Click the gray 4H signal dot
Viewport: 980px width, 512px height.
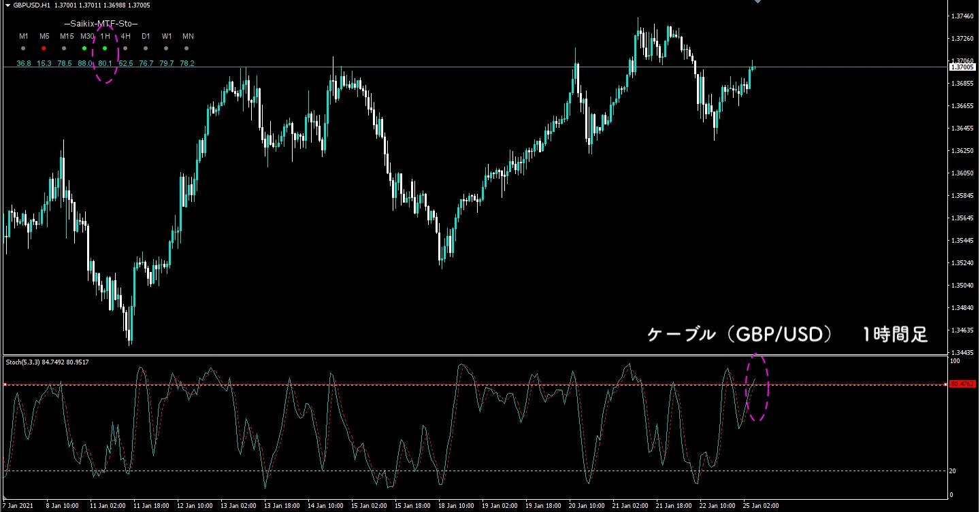pyautogui.click(x=125, y=49)
